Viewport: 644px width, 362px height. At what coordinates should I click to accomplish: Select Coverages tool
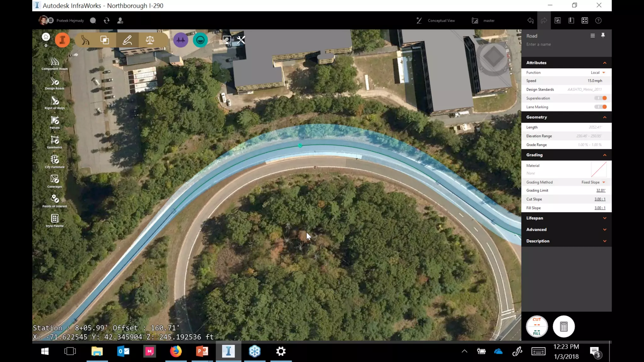point(55,182)
